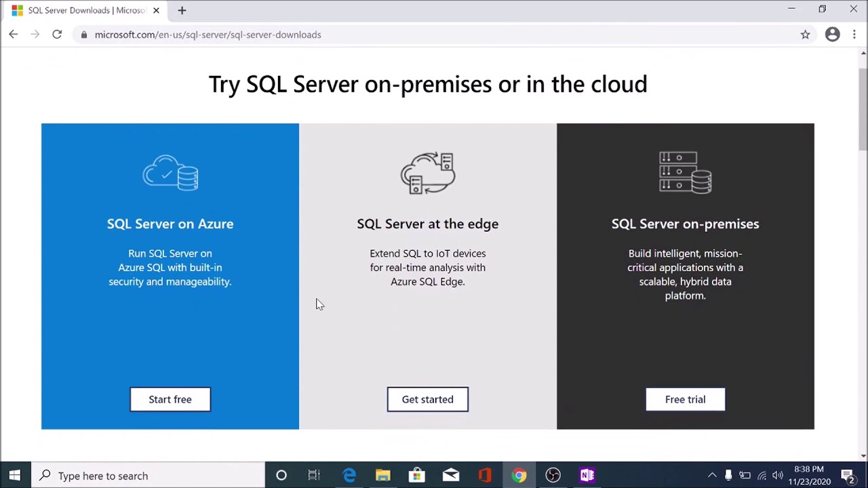The image size is (868, 488).
Task: Open a new tab with the plus button
Action: coord(182,10)
